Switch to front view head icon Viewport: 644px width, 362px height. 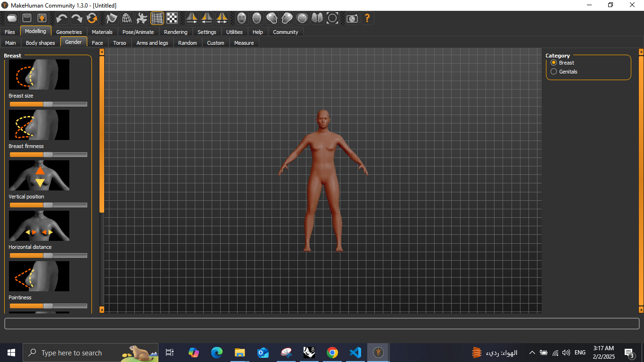pos(242,18)
